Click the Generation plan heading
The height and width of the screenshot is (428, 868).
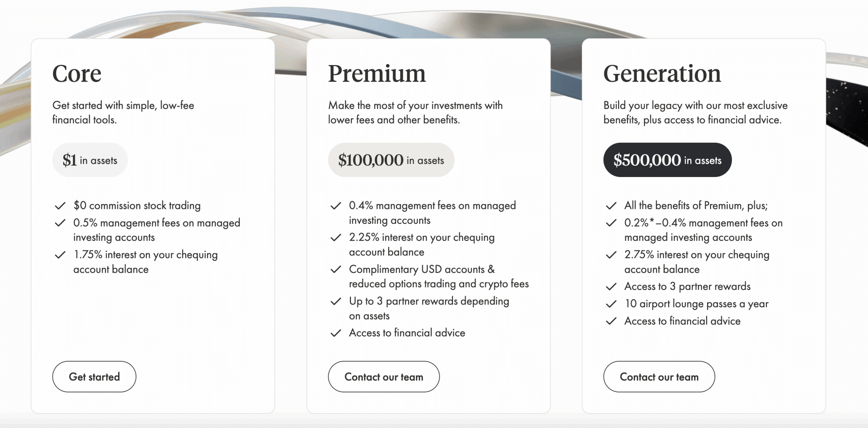click(x=663, y=74)
